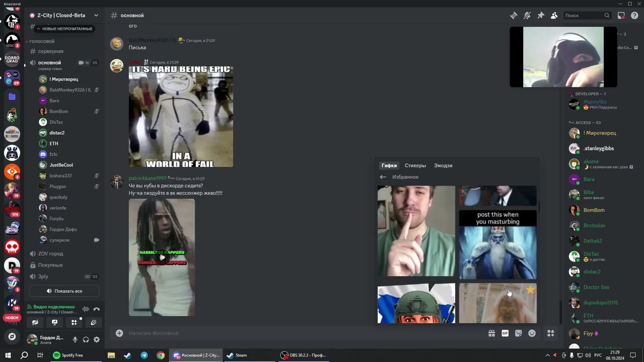Disconnect from the voice call
Image resolution: width=644 pixels, height=362 pixels.
point(97,309)
